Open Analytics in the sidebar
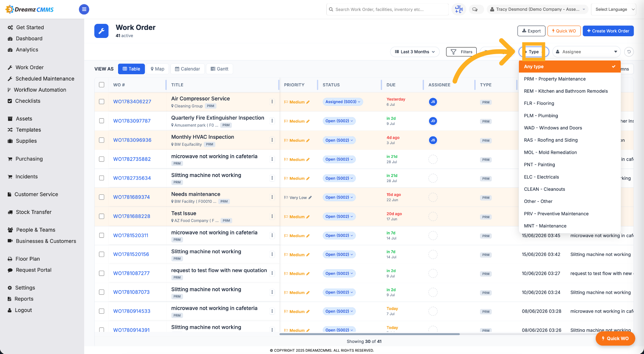Image resolution: width=644 pixels, height=354 pixels. tap(27, 50)
